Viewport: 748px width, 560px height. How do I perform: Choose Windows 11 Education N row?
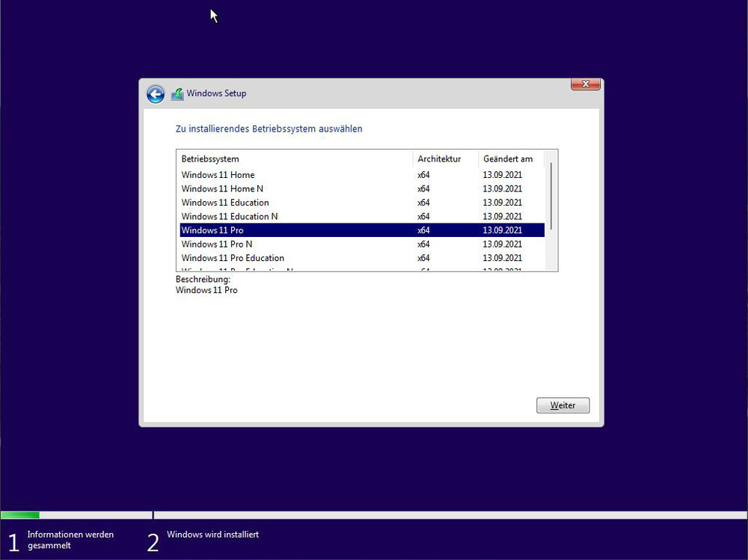pyautogui.click(x=362, y=217)
